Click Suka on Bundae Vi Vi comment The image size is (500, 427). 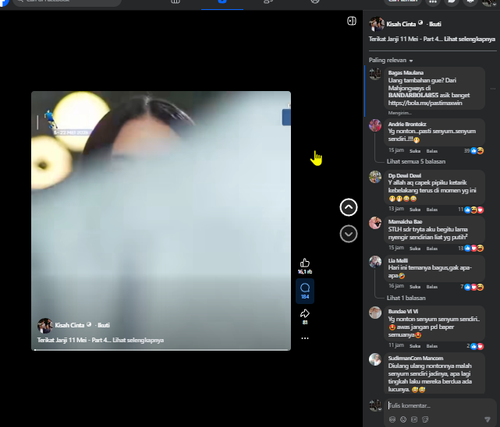coord(415,346)
